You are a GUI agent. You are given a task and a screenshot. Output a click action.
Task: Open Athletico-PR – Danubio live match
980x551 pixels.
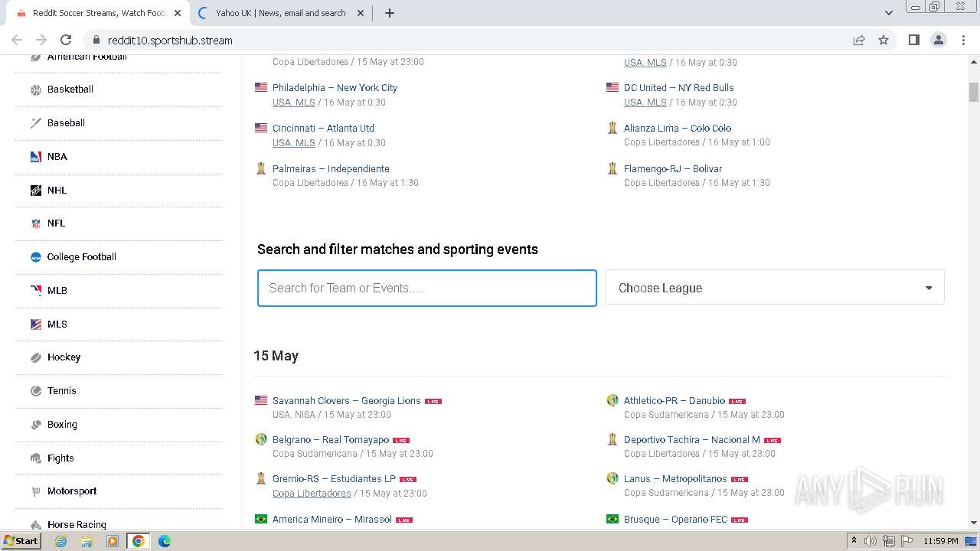point(675,400)
